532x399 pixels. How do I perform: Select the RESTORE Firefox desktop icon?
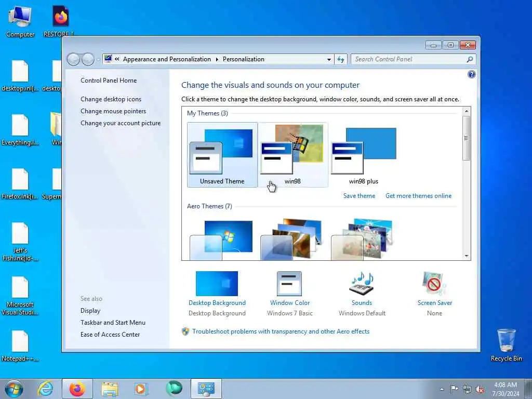click(60, 21)
